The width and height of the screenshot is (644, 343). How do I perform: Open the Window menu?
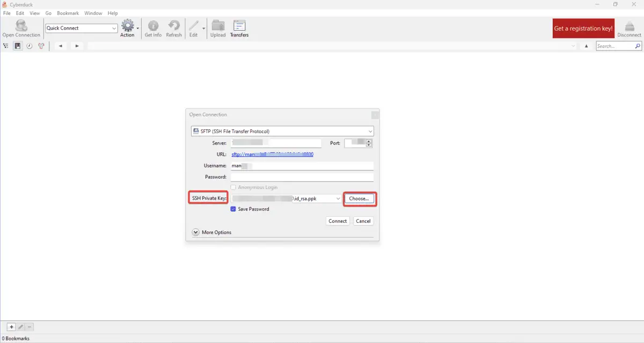point(93,13)
